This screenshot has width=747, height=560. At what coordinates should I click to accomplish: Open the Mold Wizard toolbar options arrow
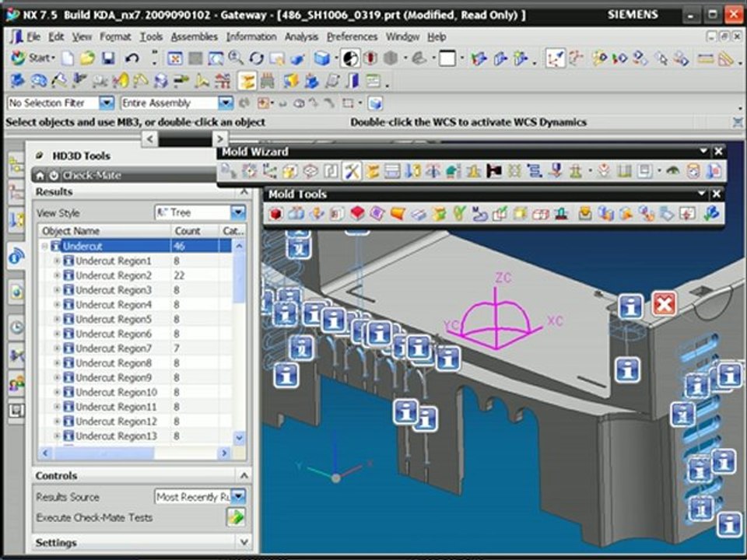(x=703, y=152)
